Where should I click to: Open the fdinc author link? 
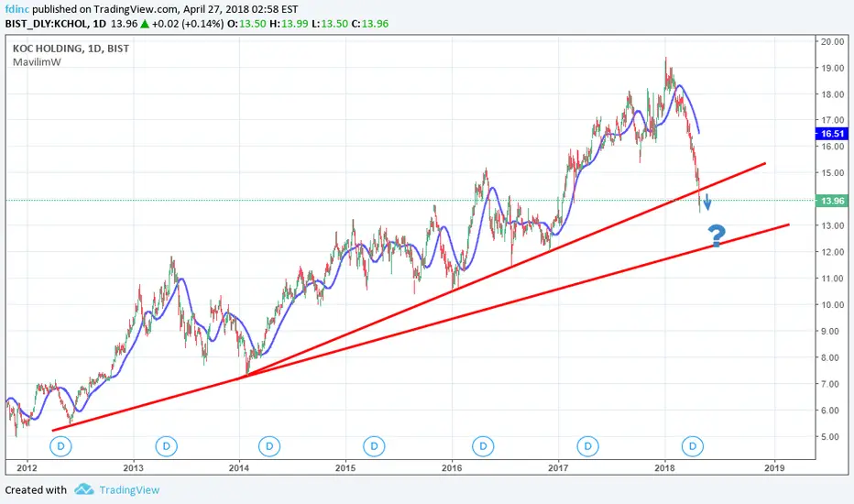pyautogui.click(x=17, y=9)
